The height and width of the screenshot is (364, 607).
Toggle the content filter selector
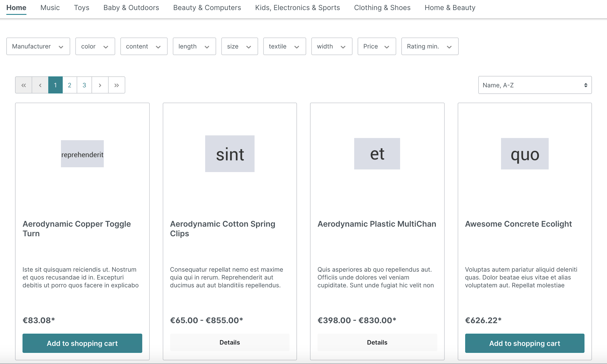(x=143, y=46)
